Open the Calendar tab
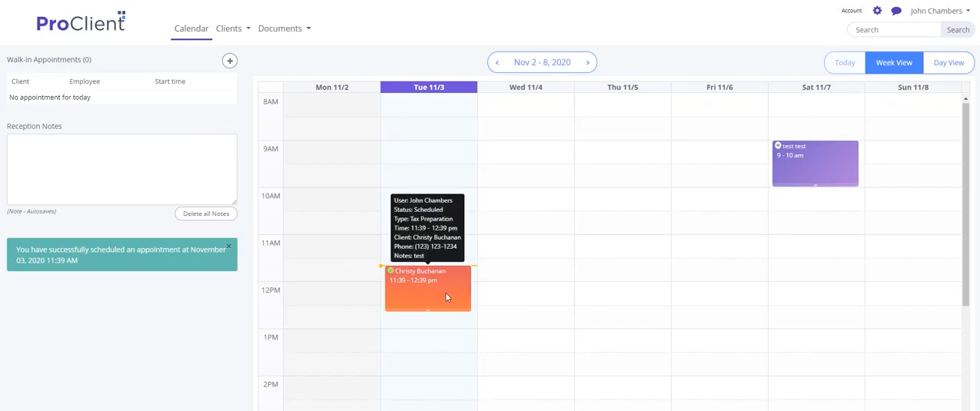Screen dimensions: 980x411 [191, 28]
